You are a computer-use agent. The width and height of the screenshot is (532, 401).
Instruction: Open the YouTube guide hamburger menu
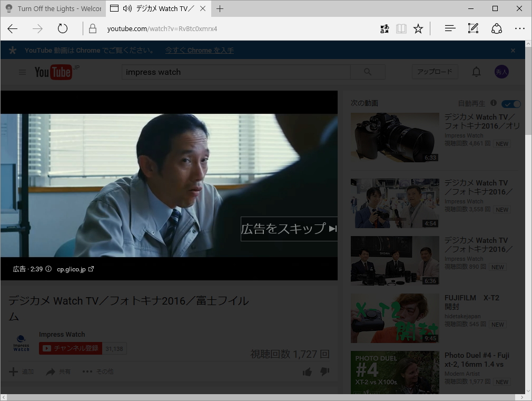coord(22,72)
